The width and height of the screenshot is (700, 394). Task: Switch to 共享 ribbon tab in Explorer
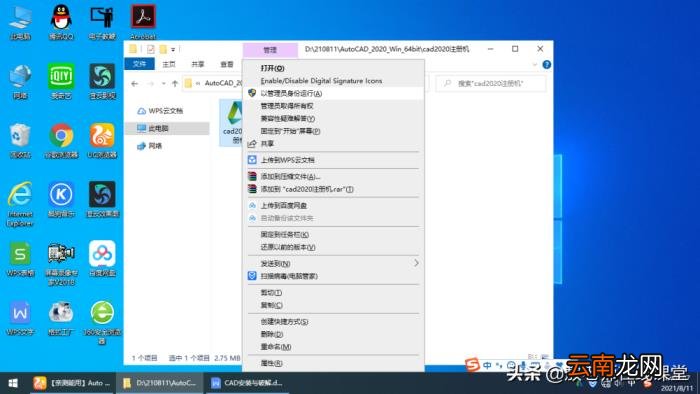coord(198,64)
